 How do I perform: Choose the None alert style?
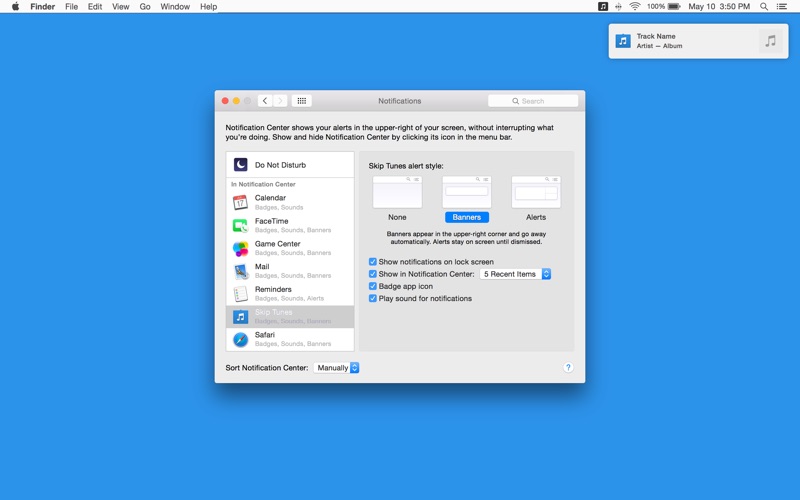397,199
